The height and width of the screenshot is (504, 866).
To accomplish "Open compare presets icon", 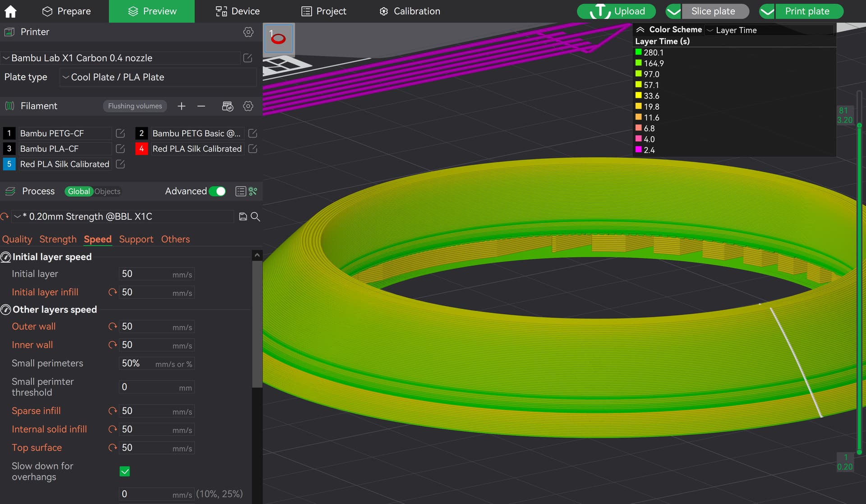I will tap(253, 191).
